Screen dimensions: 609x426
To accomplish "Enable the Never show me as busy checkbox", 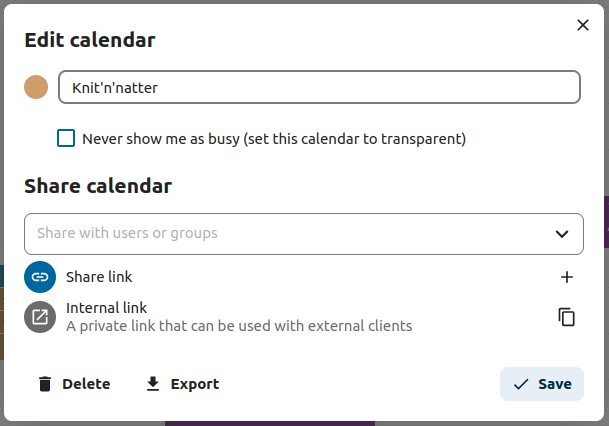I will [66, 139].
